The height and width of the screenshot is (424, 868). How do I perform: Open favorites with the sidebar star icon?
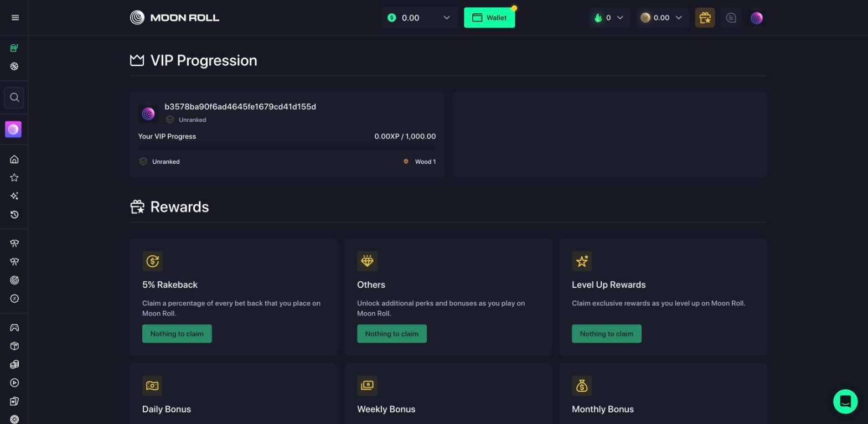pos(14,178)
